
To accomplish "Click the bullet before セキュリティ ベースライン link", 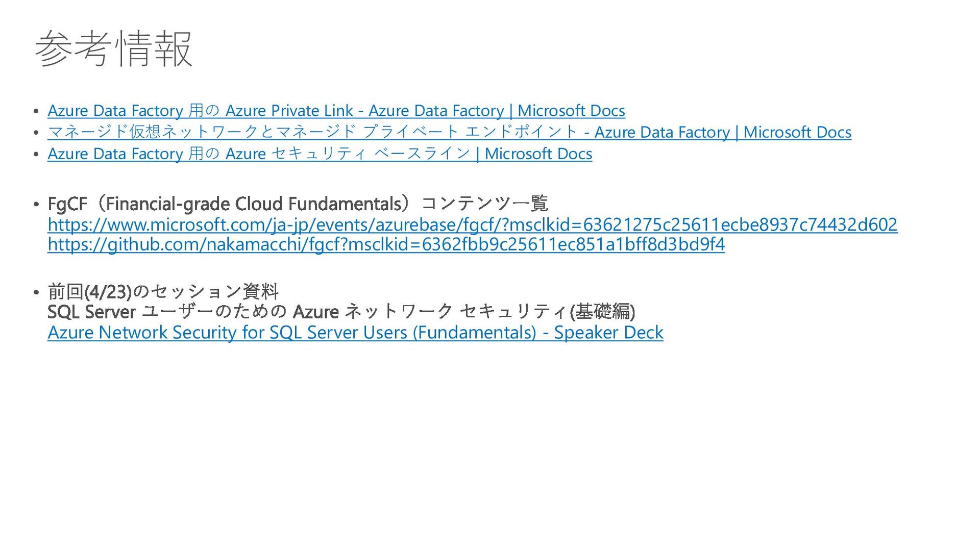I will click(x=36, y=154).
